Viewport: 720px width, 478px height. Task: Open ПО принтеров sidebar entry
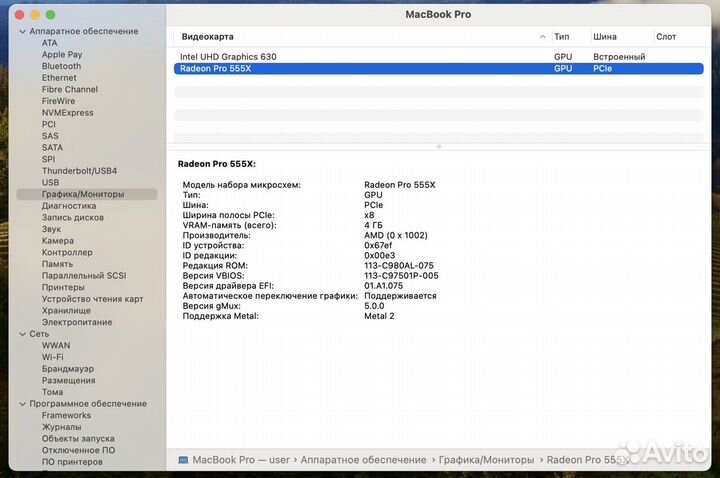[72, 462]
